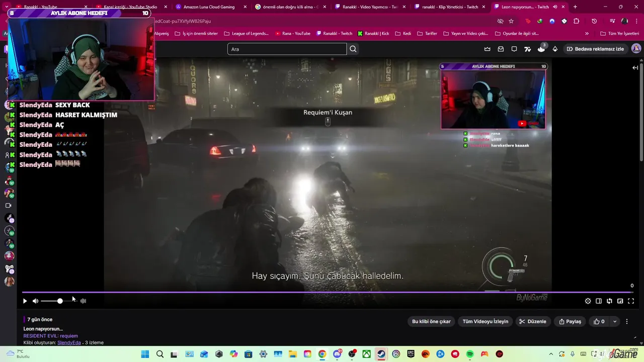644x362 pixels.
Task: Open Chrome profile avatar
Action: pos(624,21)
